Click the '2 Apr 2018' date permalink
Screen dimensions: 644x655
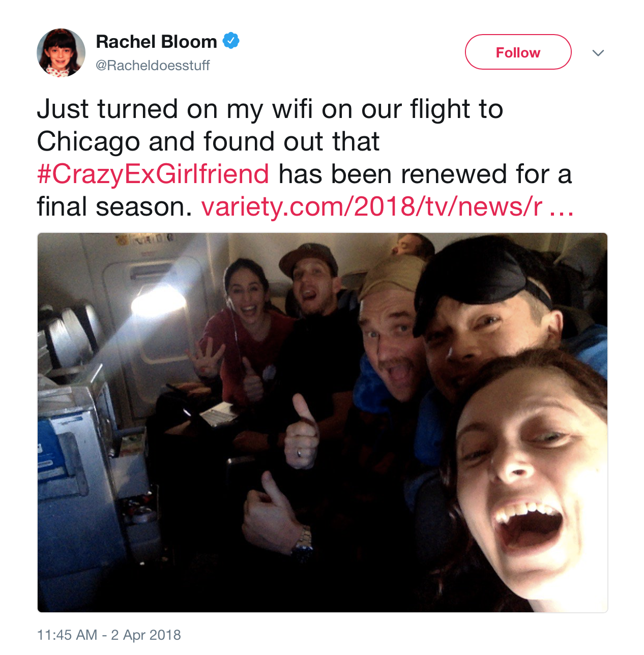pos(146,635)
